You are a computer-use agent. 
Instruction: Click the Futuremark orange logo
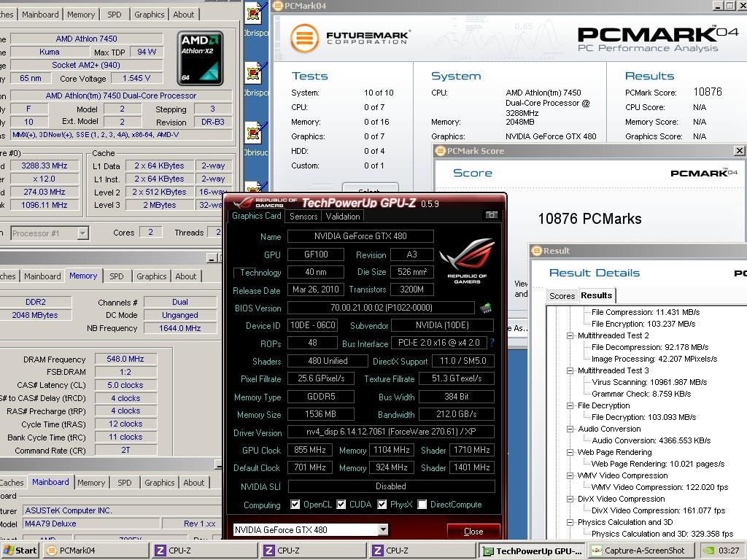click(x=304, y=38)
